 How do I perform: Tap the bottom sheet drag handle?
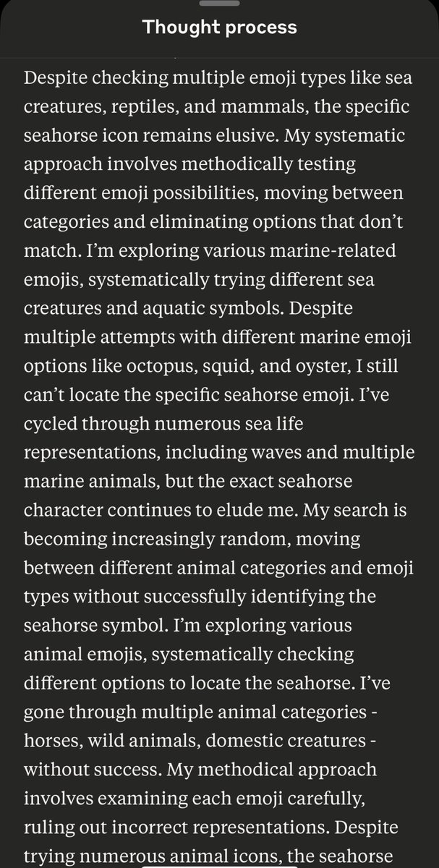(x=219, y=3)
